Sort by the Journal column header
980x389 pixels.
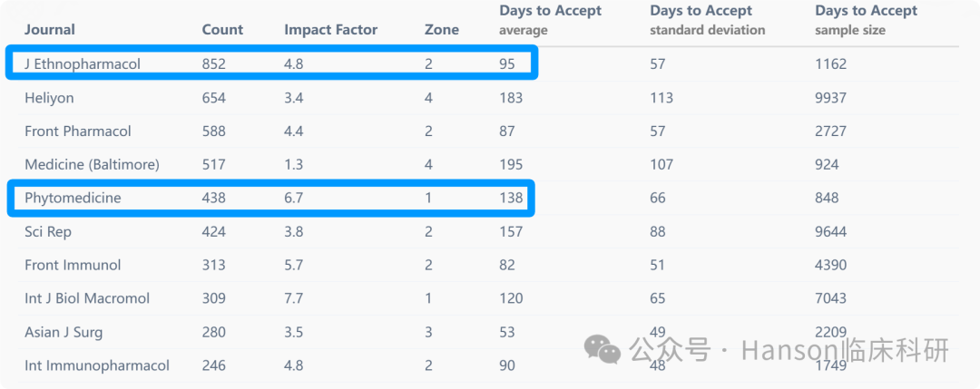coord(50,29)
